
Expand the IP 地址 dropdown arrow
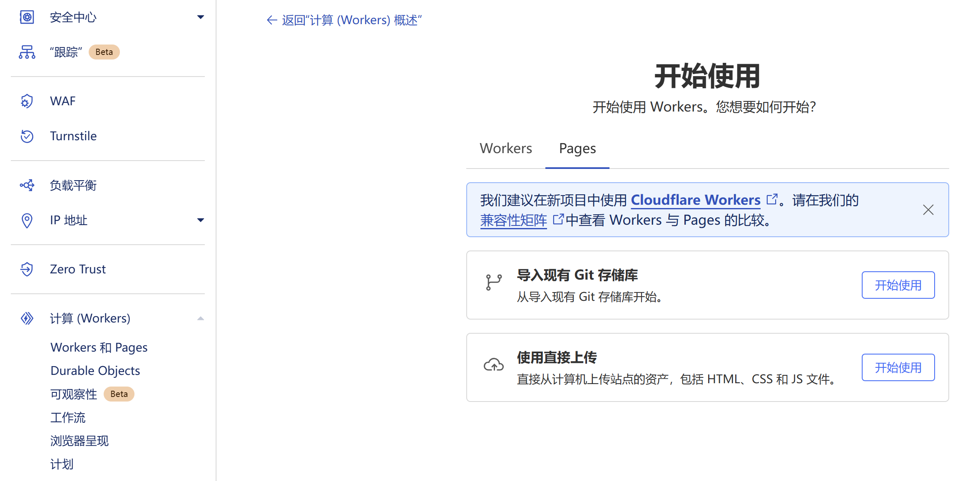(201, 220)
